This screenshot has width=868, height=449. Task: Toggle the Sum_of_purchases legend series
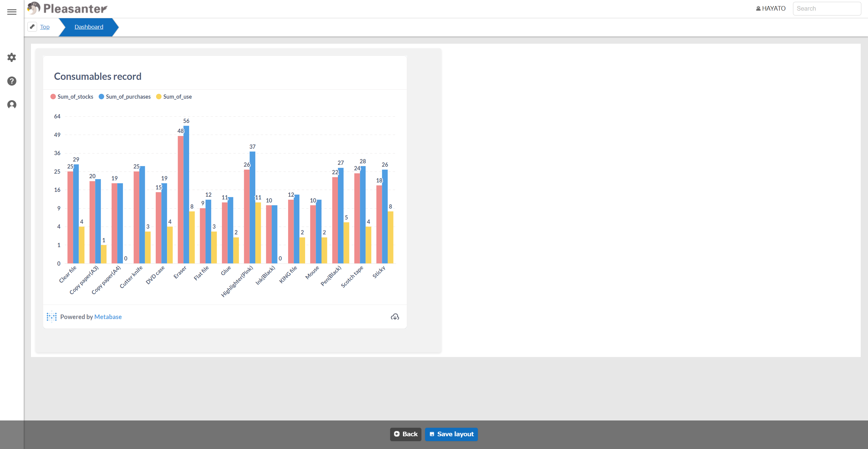point(125,97)
